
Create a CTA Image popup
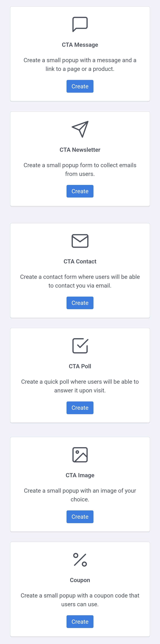click(80, 517)
